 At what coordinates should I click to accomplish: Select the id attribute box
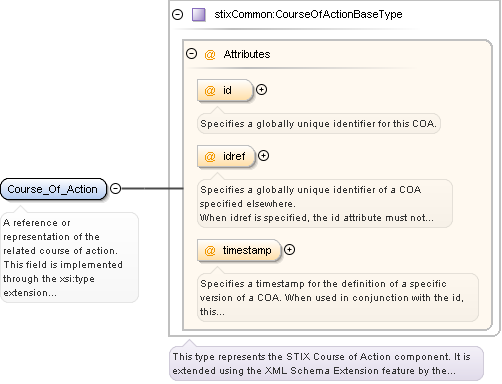(225, 90)
